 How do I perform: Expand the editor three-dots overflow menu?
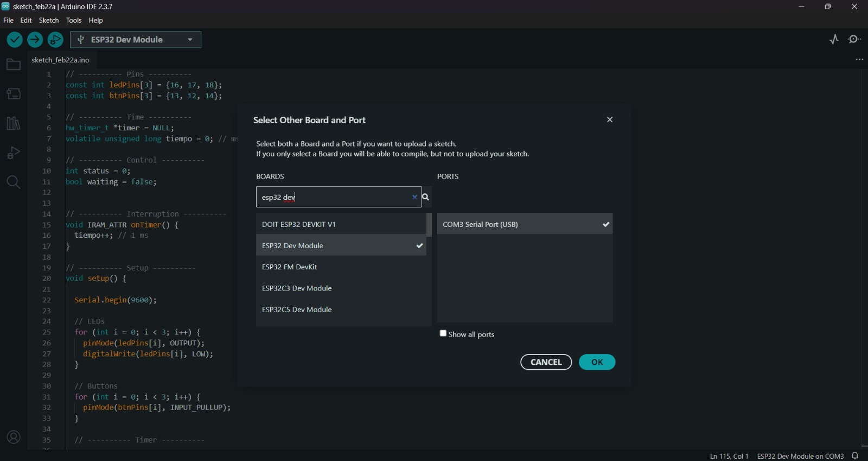tap(859, 60)
